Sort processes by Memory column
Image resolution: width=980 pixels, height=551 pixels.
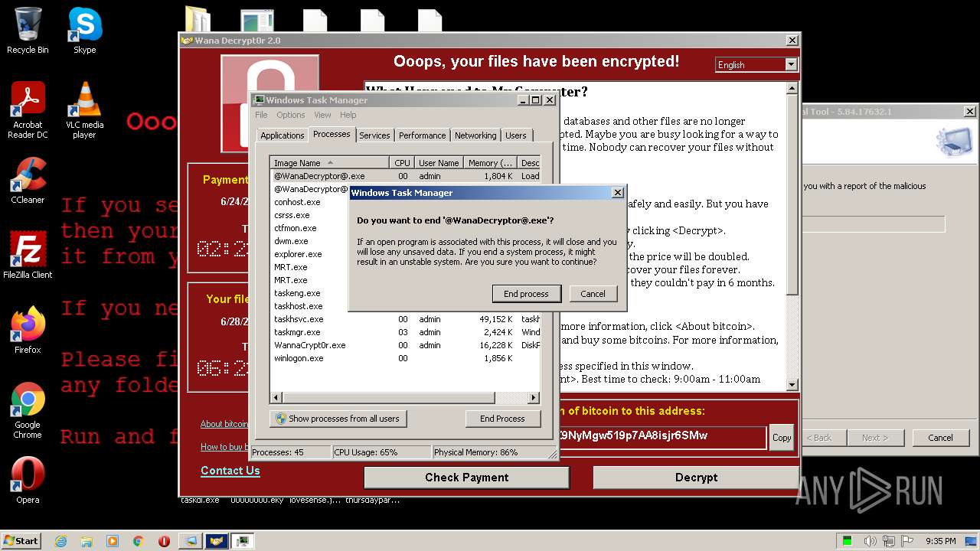pyautogui.click(x=490, y=163)
